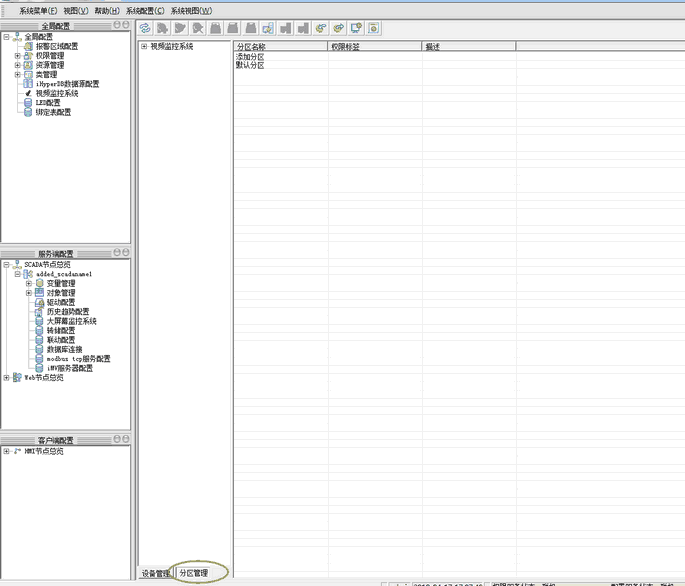Open the 帮助(H) menu
Viewport: 685px width, 586px height.
pos(107,11)
